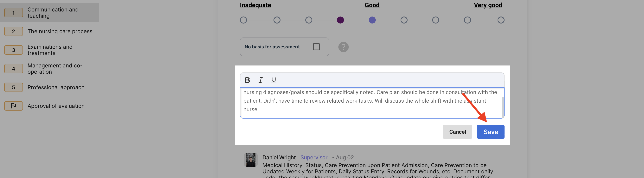Viewport: 644px width, 178px height.
Task: Click the question mark help icon
Action: [x=343, y=47]
